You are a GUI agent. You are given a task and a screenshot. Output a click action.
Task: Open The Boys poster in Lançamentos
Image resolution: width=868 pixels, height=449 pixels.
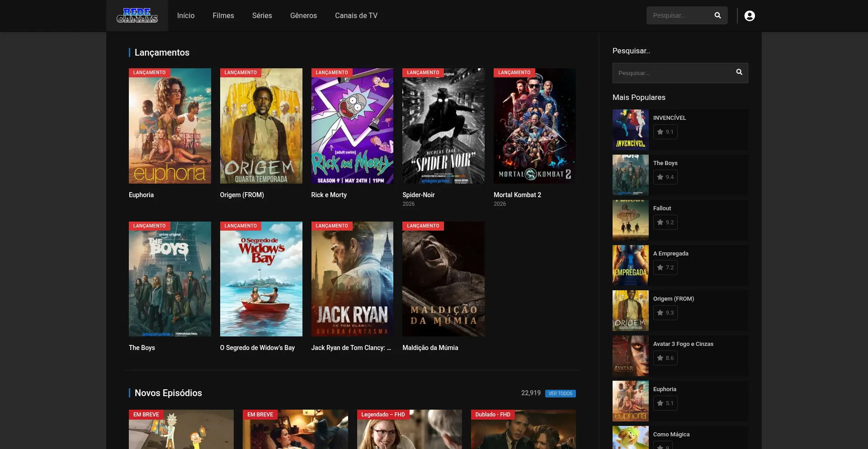tap(170, 279)
